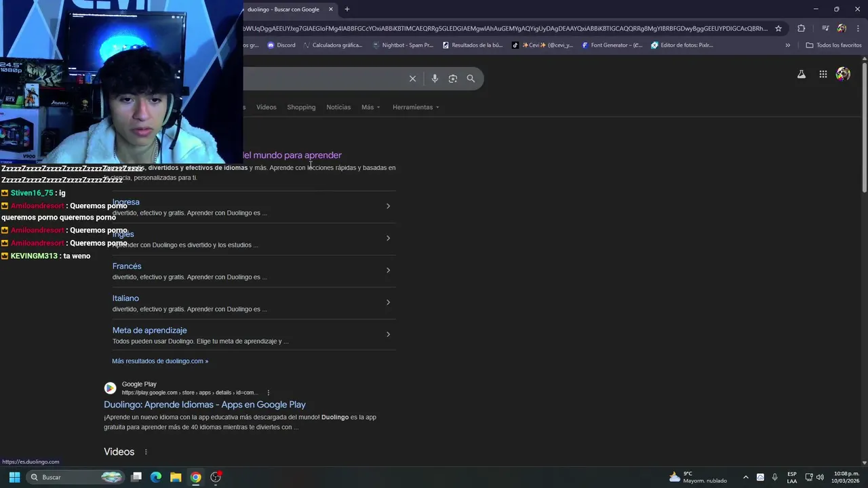Click the taskbar Buscar search box
This screenshot has height=488, width=868.
coord(76,477)
